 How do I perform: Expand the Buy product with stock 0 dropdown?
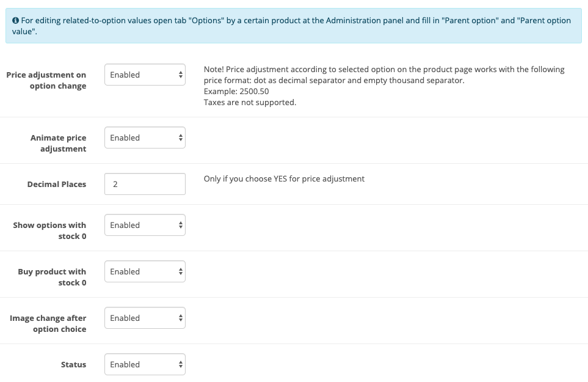click(x=145, y=271)
